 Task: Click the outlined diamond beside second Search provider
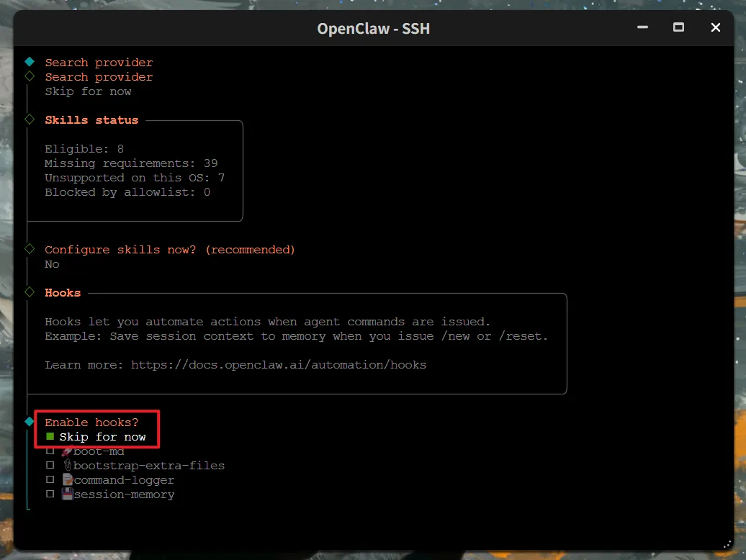[30, 76]
